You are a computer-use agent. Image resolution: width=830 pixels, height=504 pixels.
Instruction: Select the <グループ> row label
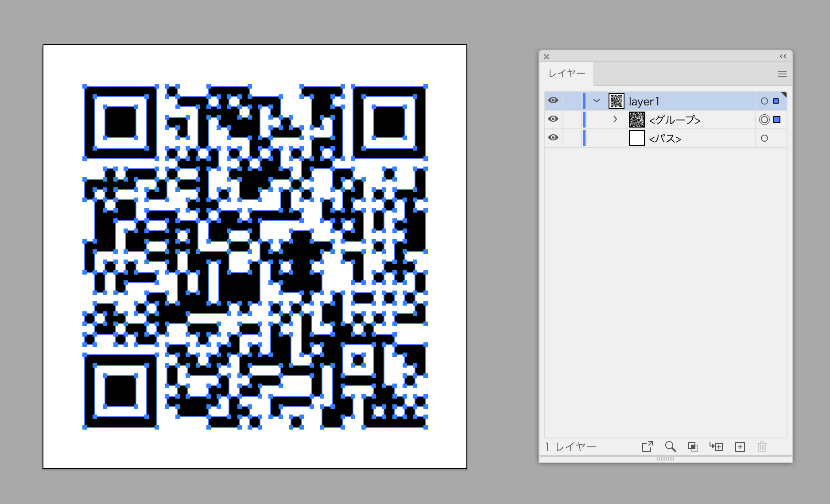point(675,120)
